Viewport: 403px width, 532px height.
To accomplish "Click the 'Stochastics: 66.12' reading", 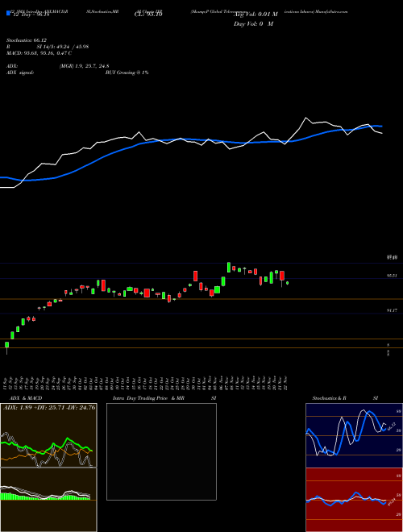I will (27, 40).
